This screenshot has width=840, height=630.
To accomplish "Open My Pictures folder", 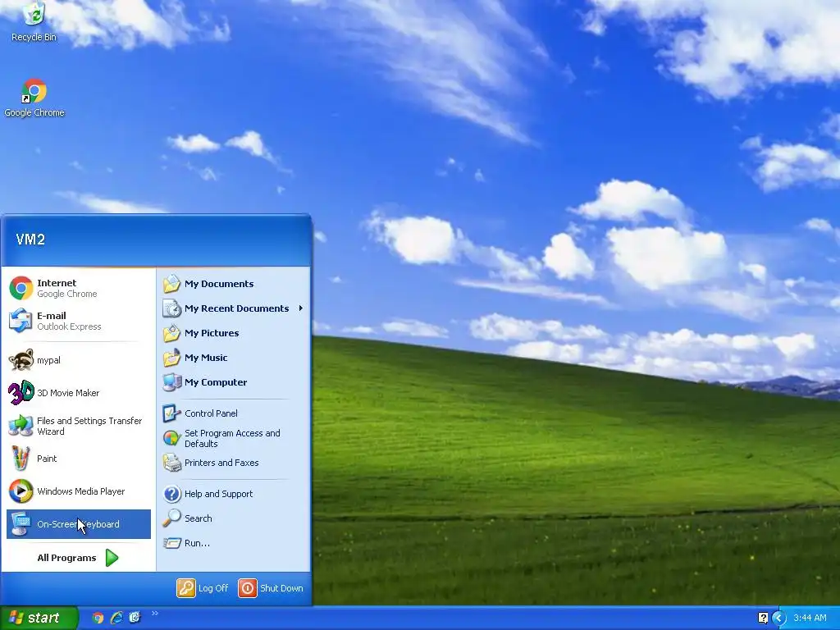I will pyautogui.click(x=234, y=333).
